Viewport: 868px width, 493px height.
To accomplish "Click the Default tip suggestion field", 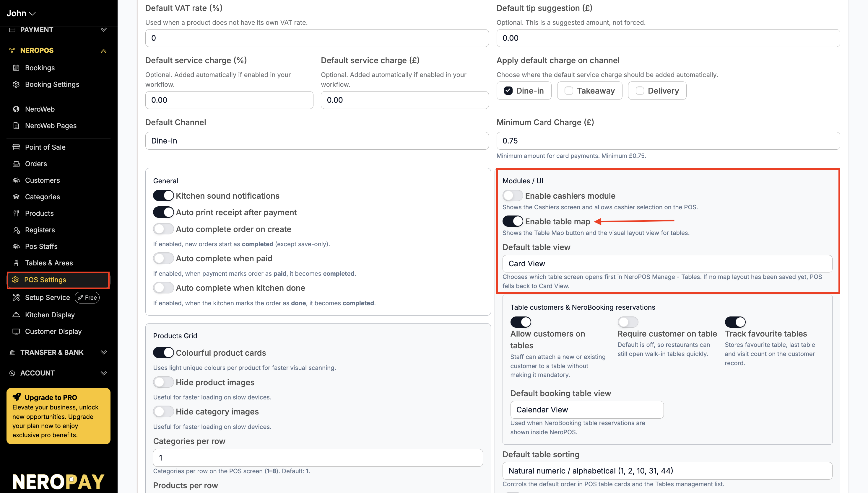I will tap(668, 38).
